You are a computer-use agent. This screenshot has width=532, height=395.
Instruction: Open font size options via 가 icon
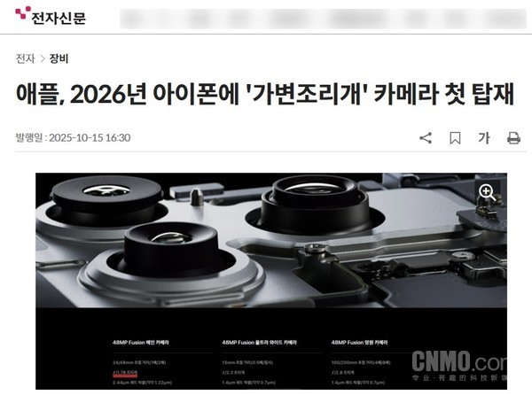[x=484, y=138]
